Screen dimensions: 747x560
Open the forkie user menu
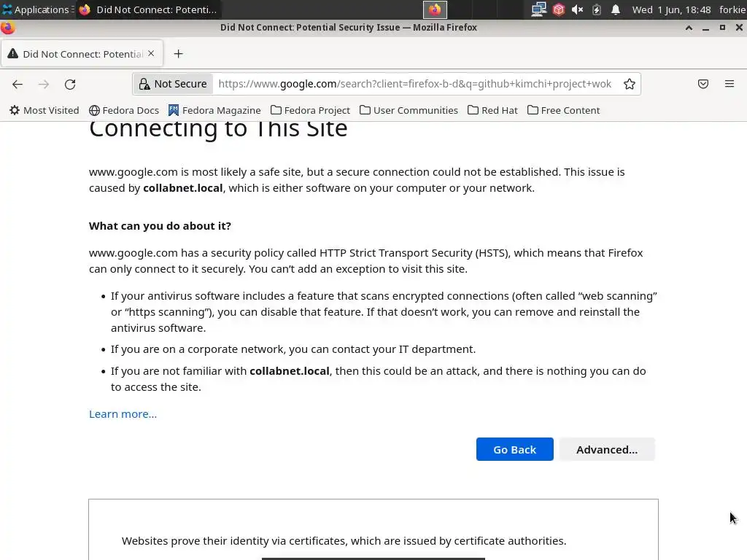point(732,9)
